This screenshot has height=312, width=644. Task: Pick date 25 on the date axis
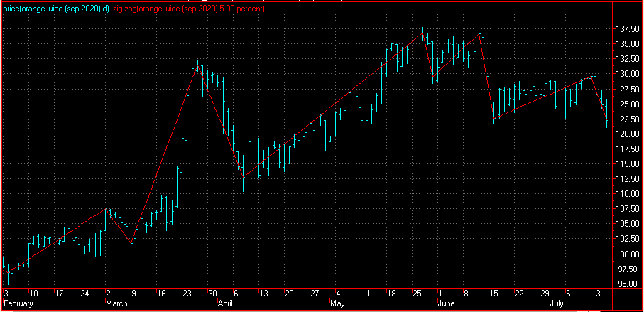pyautogui.click(x=417, y=294)
